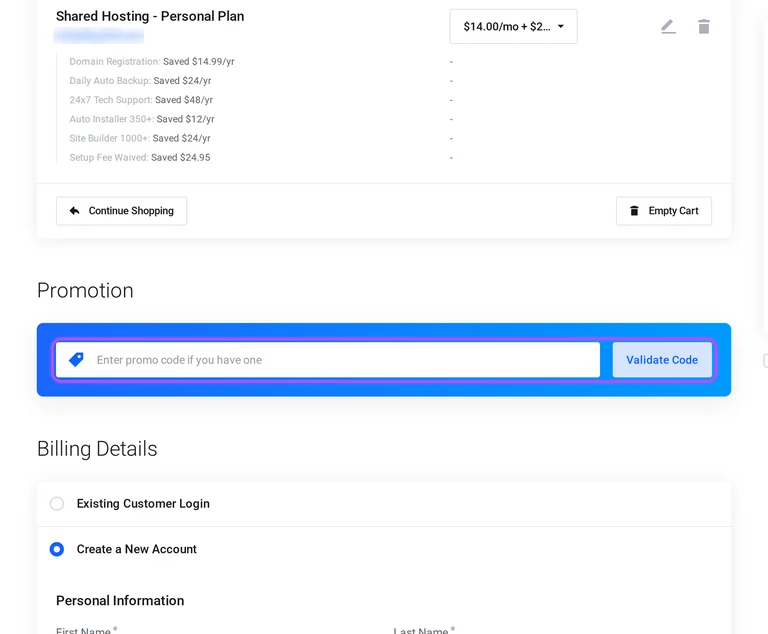Open the $14.00/mo billing cycle dropdown
This screenshot has width=768, height=634.
(513, 26)
